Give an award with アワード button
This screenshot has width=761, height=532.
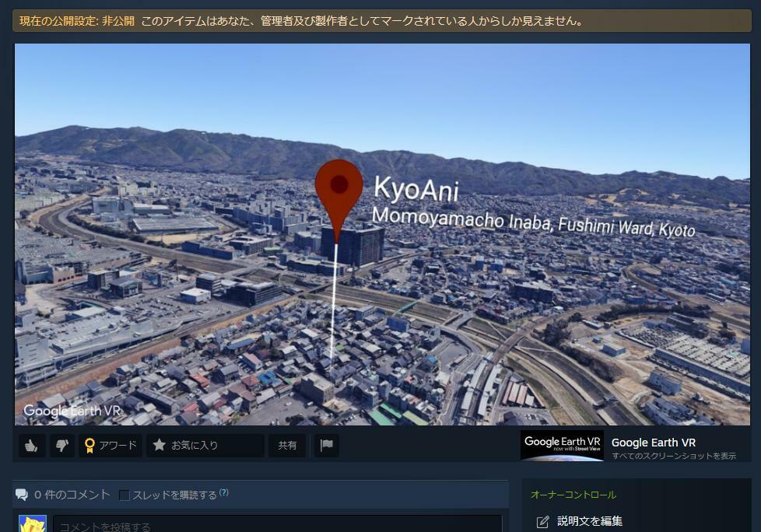[110, 445]
